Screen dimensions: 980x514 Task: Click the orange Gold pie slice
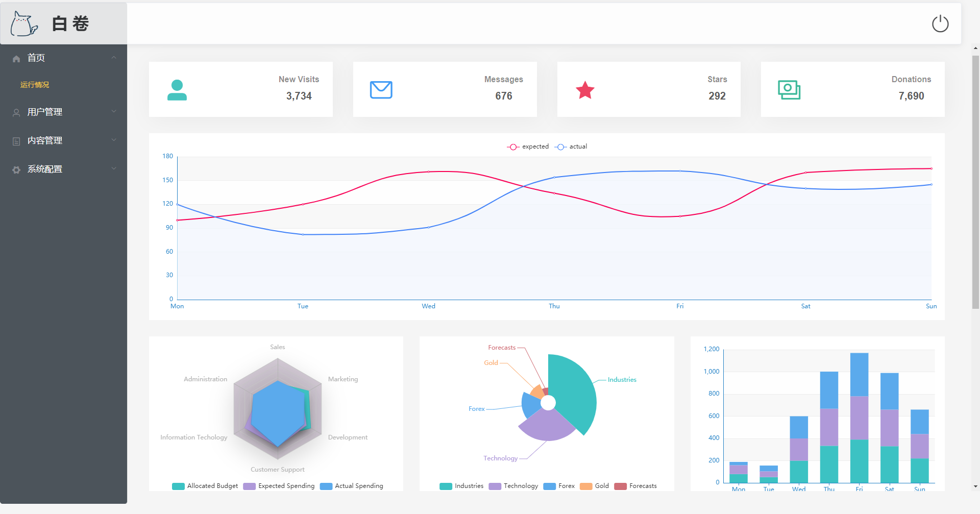(x=537, y=392)
